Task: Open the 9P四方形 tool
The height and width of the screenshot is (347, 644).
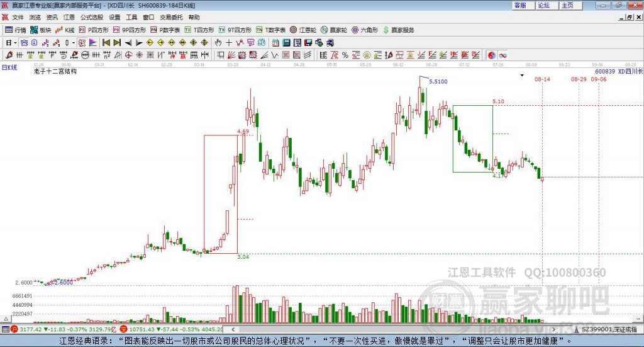Action: (130, 30)
